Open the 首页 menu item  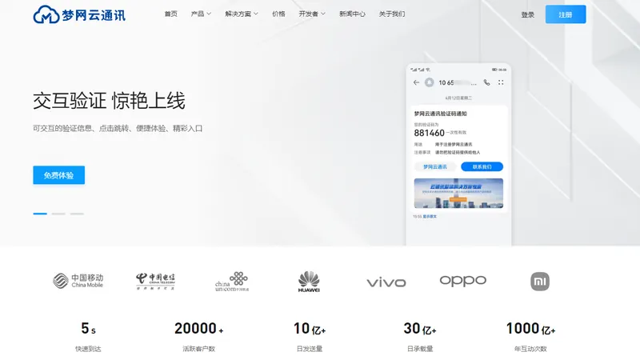pos(170,14)
